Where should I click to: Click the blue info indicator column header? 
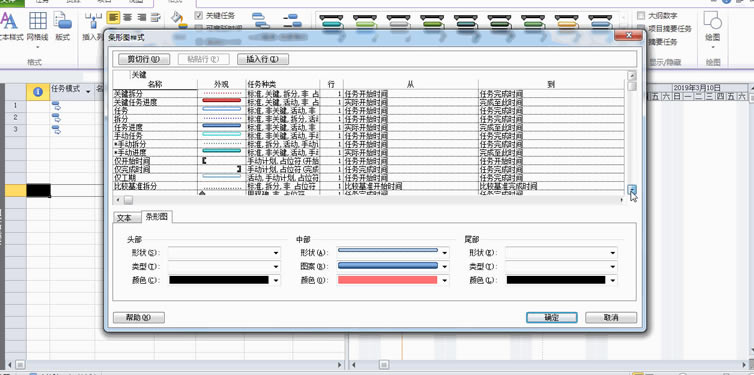tap(38, 91)
